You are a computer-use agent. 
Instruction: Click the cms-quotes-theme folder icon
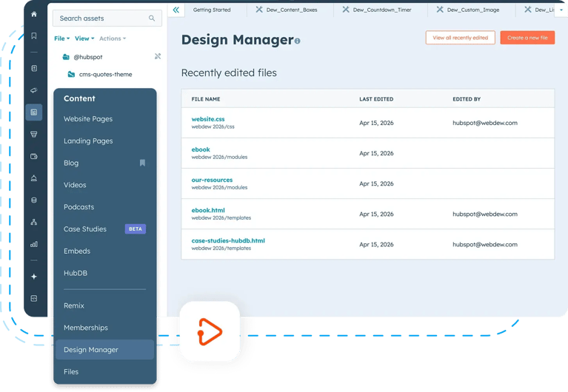coord(71,74)
